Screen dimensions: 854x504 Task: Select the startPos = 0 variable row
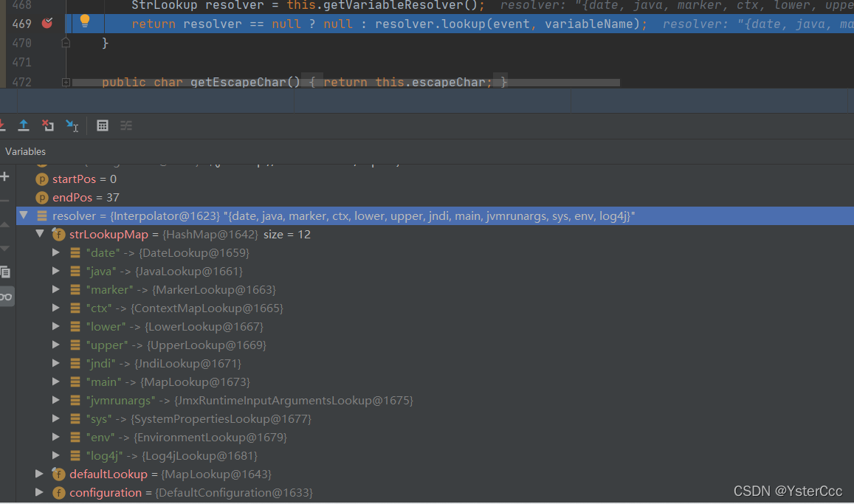tap(435, 179)
